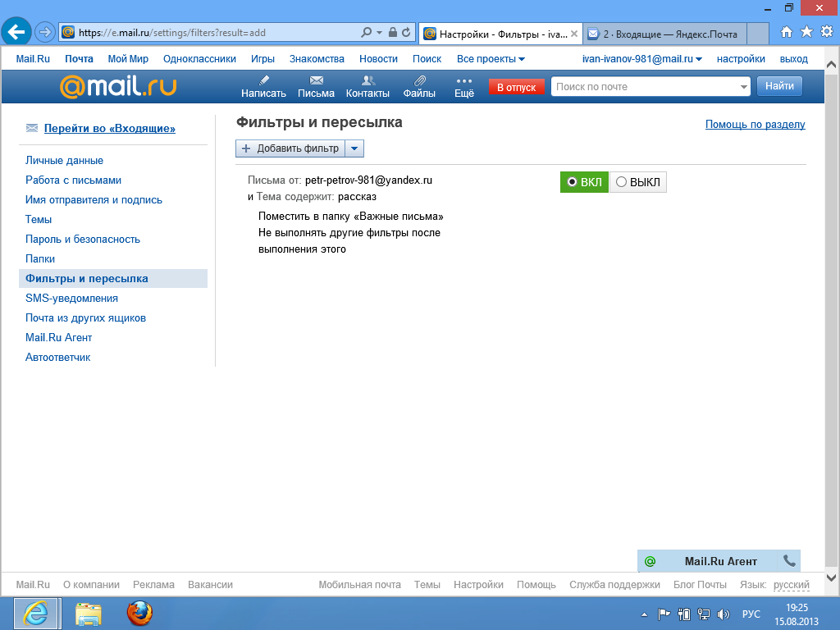Expand the Поиск по почте options arrow
The height and width of the screenshot is (630, 840).
point(743,87)
